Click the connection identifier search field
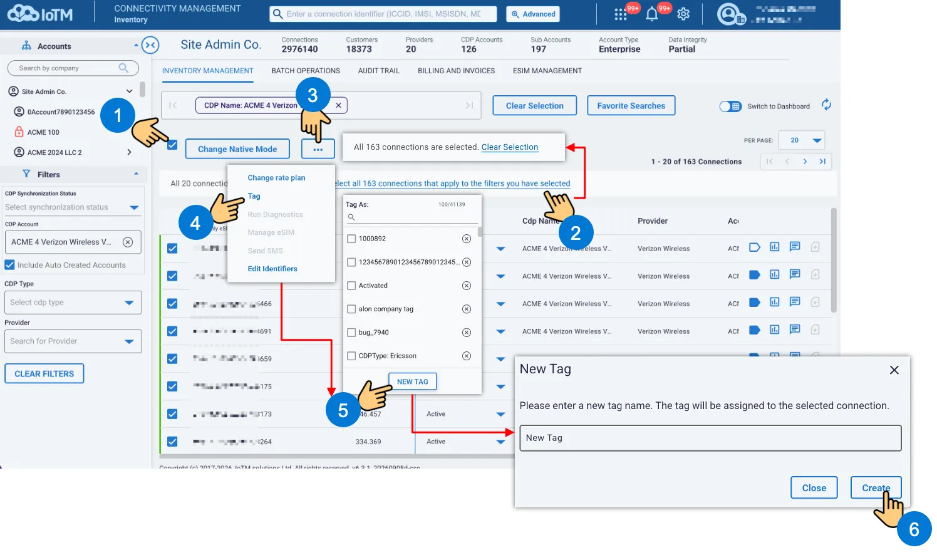Screen dimensions: 937x560 pos(383,14)
